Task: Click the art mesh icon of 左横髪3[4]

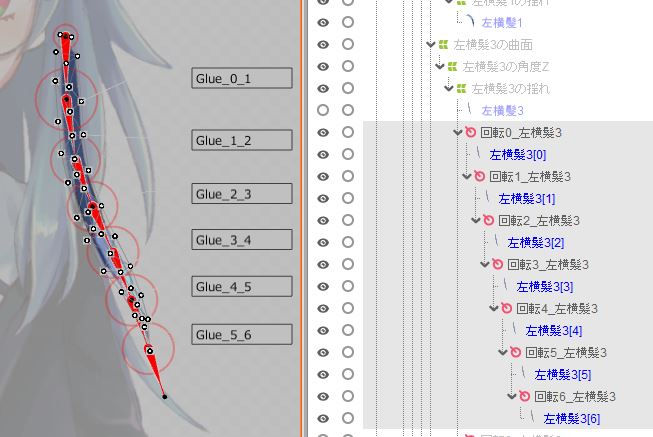Action: pyautogui.click(x=515, y=330)
